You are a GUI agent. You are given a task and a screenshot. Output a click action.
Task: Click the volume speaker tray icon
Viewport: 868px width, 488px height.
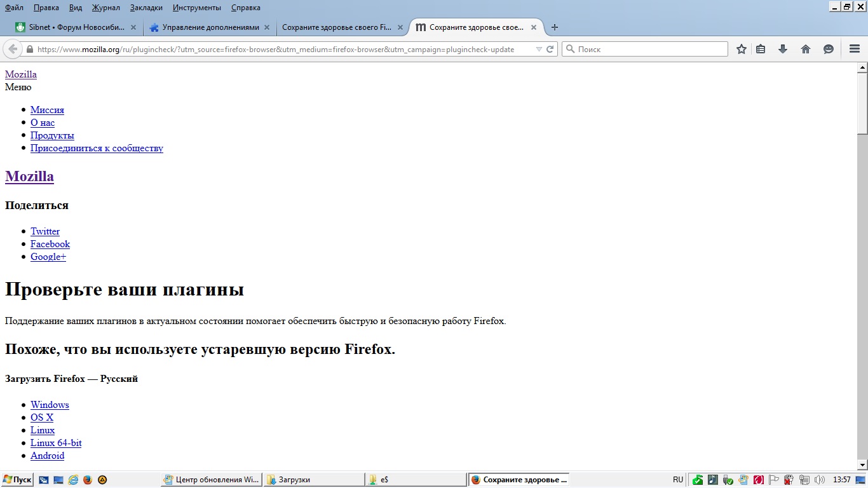click(x=820, y=480)
